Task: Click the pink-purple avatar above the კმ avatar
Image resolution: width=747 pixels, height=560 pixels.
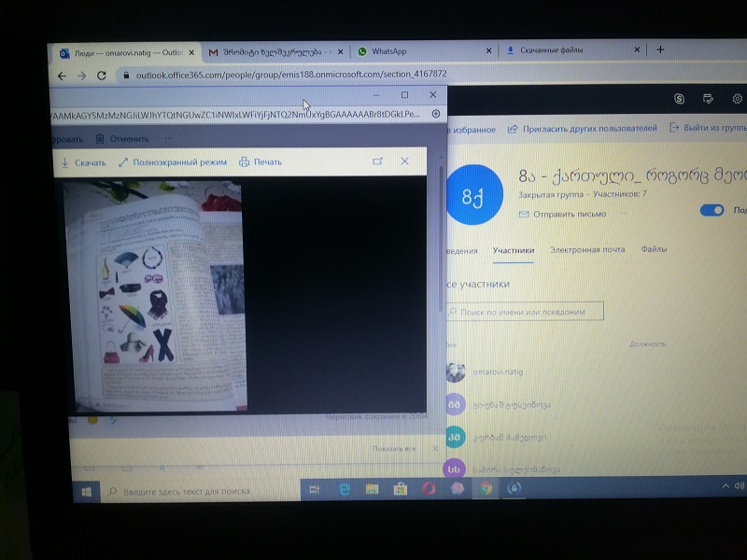Action: (455, 404)
